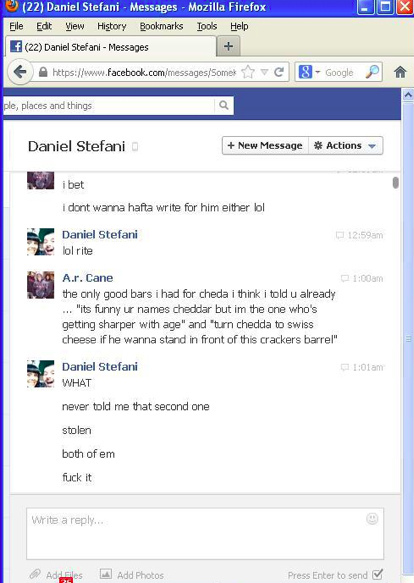Click the Facebook search magnifier icon
This screenshot has width=414, height=583.
tap(224, 106)
